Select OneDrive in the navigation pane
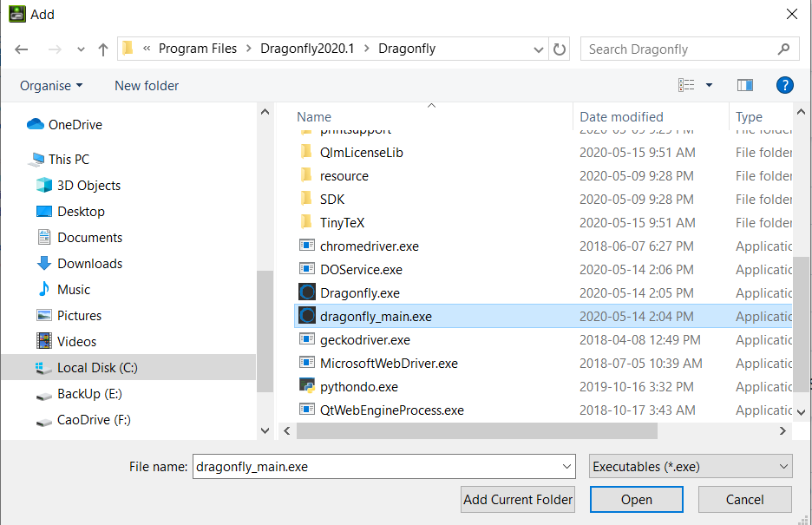 [x=65, y=124]
